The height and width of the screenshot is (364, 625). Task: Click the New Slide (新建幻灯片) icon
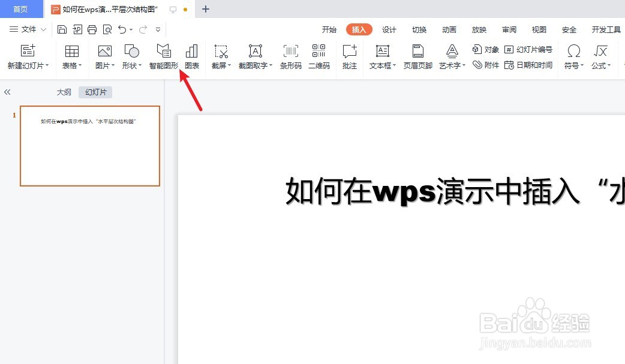[x=28, y=50]
